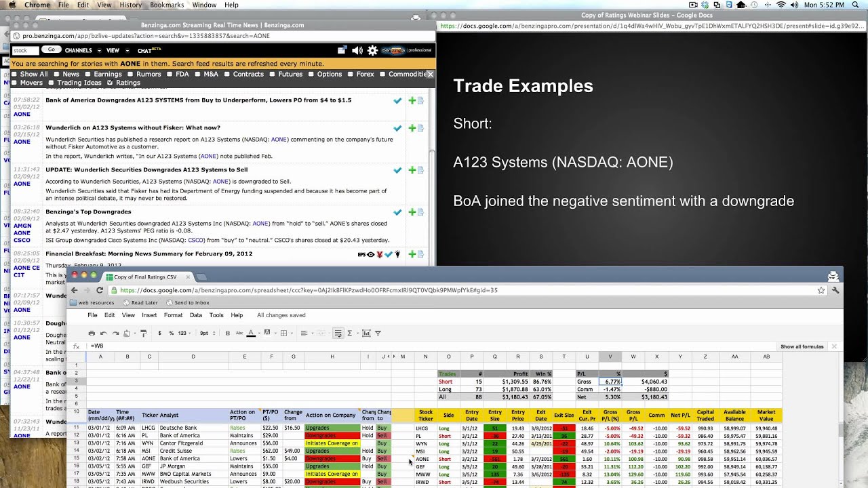Toggle the FDA filter checkbox
868x488 pixels.
point(169,75)
